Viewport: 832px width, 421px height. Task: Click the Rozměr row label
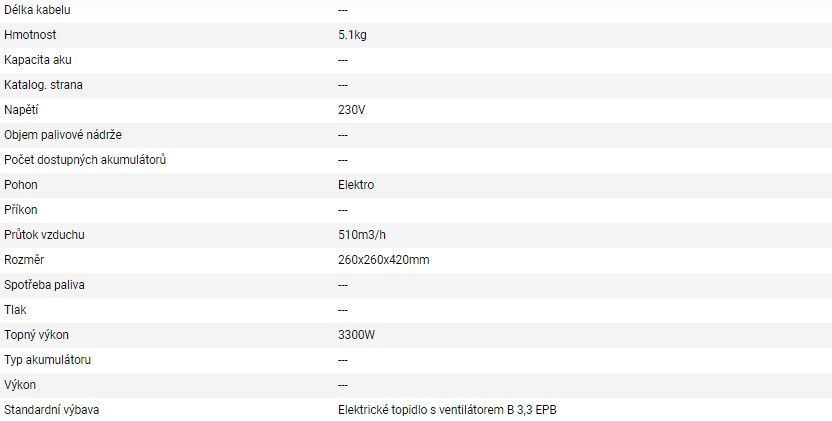tap(24, 260)
